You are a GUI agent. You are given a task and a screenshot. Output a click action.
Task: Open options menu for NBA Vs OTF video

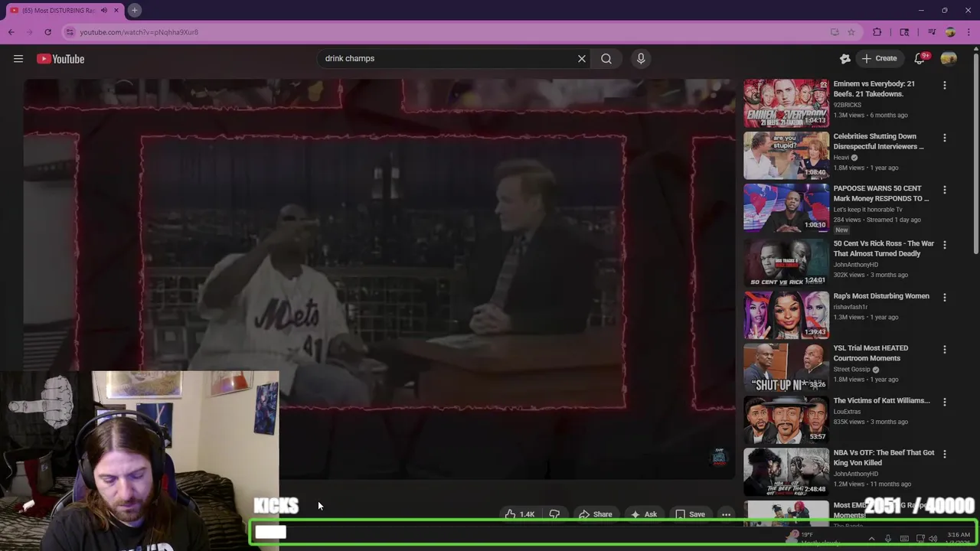click(945, 454)
